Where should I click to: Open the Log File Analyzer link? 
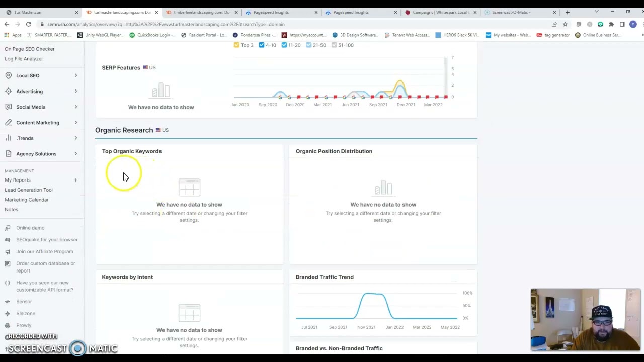[x=24, y=59]
